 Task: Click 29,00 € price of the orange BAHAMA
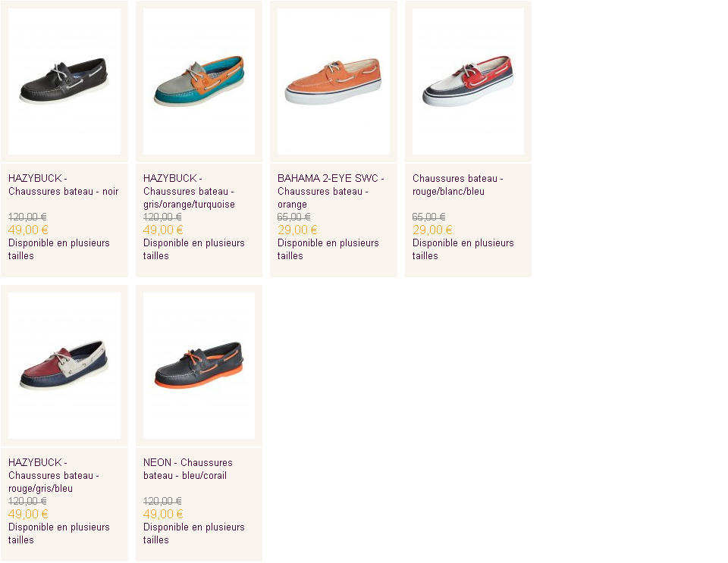pyautogui.click(x=297, y=230)
